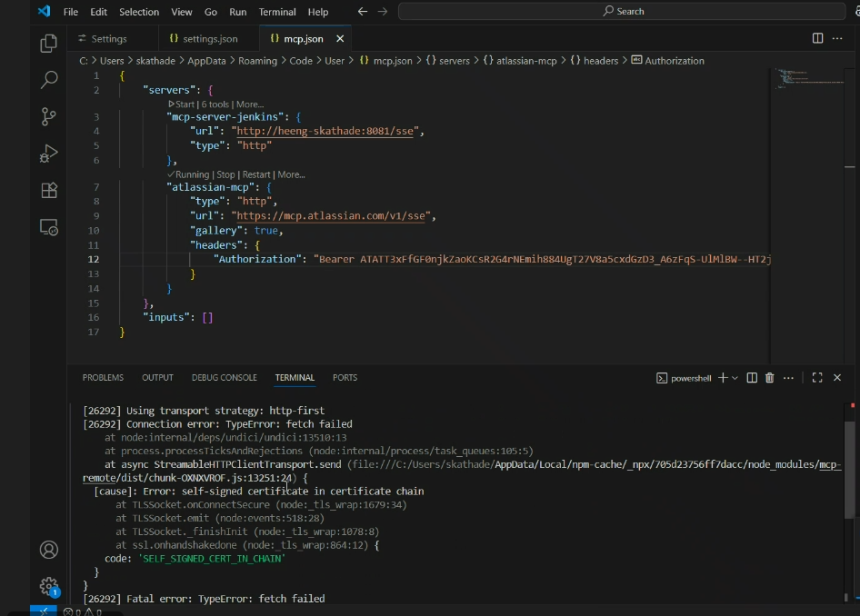Close the mcp.json tab
Viewport: 860px width, 616px height.
click(x=340, y=39)
